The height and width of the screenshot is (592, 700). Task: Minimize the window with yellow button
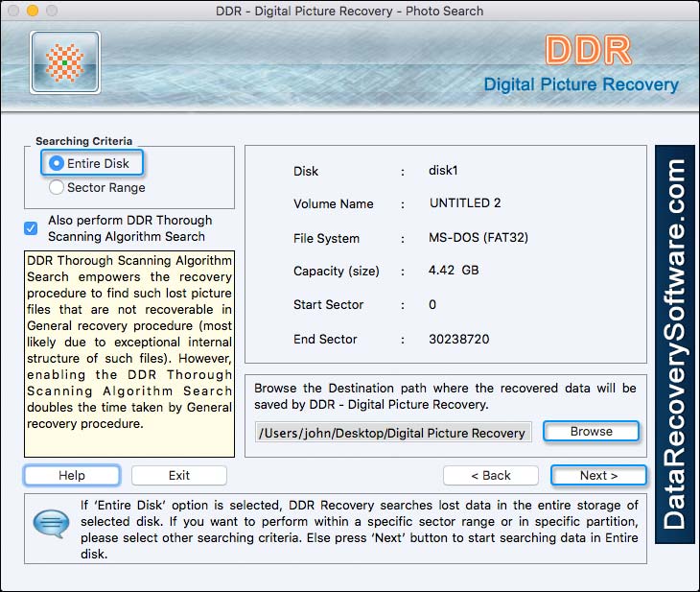(33, 12)
